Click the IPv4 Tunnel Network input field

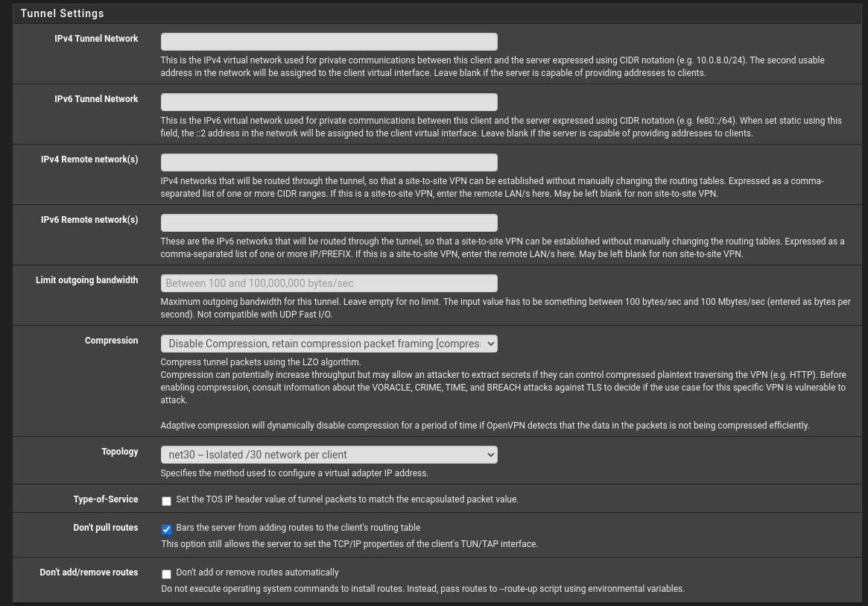(329, 42)
